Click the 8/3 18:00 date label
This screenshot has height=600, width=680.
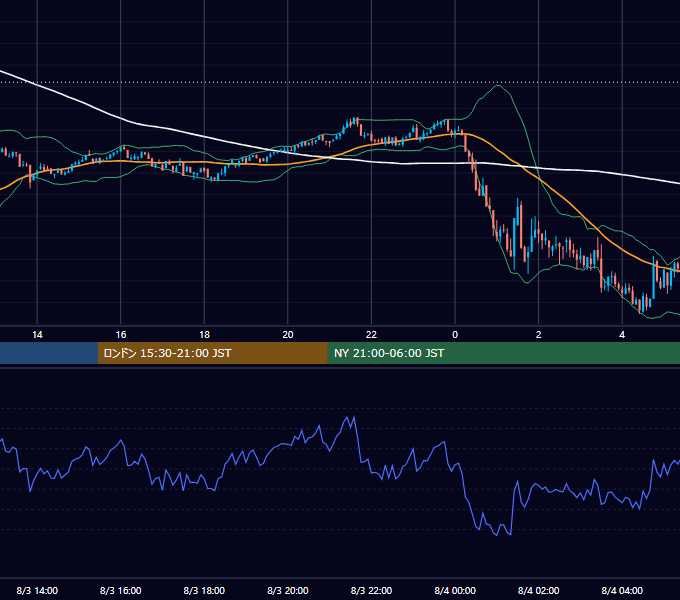tap(204, 590)
